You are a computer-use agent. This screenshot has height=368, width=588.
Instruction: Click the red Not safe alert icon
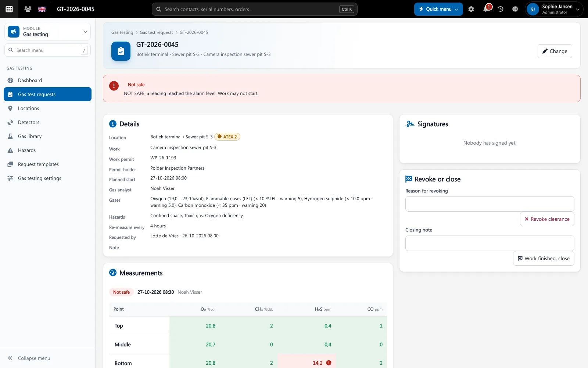coord(114,86)
